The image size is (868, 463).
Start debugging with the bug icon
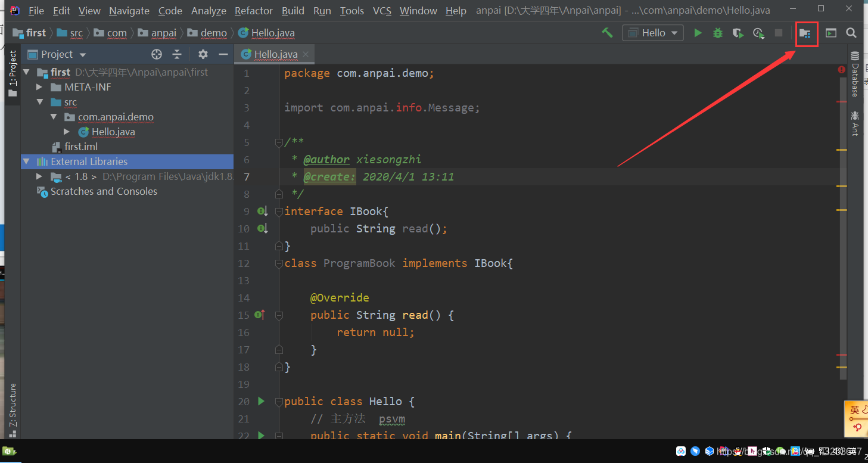point(718,33)
